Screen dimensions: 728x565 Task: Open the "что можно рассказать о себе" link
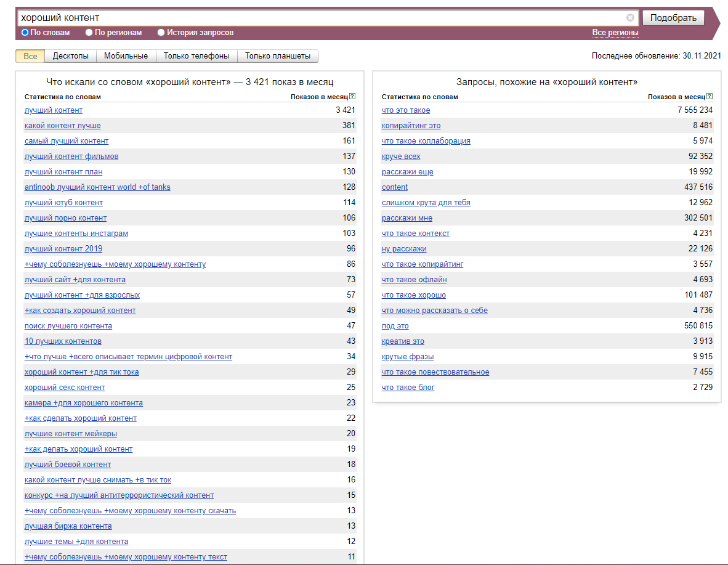pyautogui.click(x=435, y=311)
